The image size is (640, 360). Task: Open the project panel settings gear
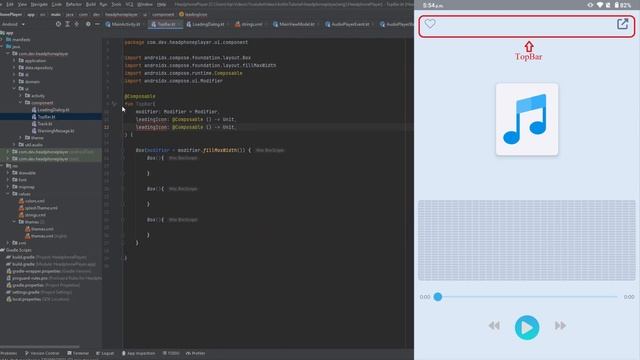pyautogui.click(x=88, y=24)
